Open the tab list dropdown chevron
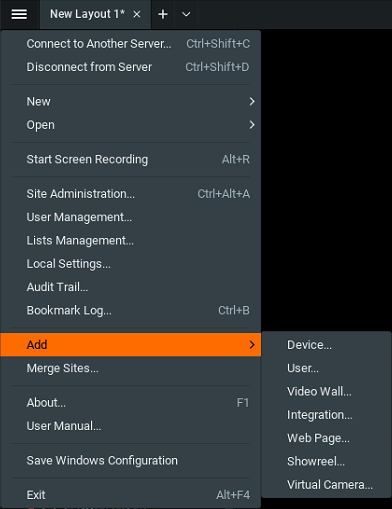 (186, 14)
